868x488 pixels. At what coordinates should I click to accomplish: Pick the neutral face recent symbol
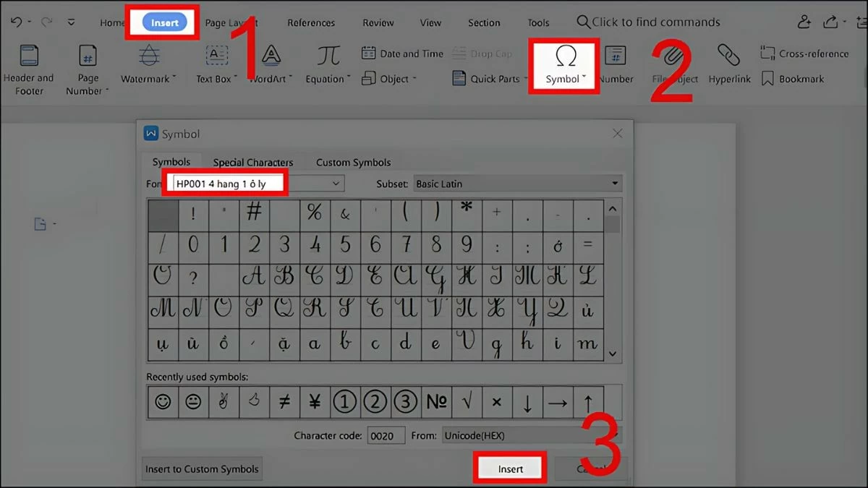coord(193,402)
